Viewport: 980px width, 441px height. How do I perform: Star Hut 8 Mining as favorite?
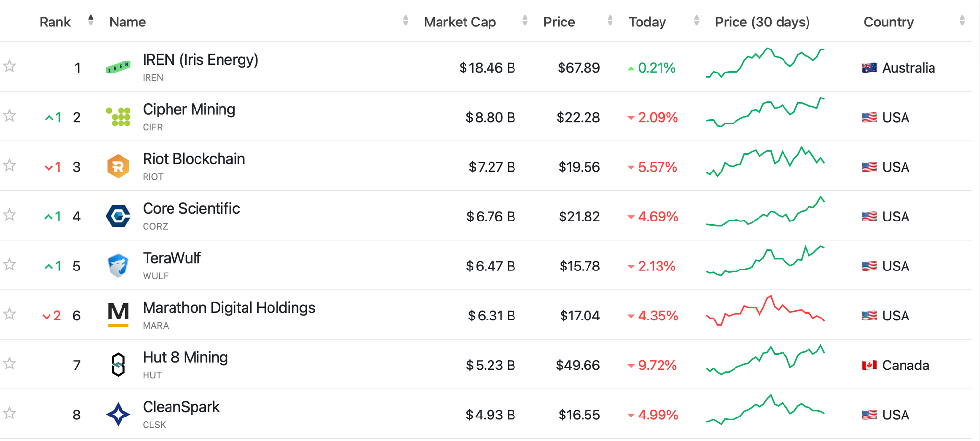(10, 364)
